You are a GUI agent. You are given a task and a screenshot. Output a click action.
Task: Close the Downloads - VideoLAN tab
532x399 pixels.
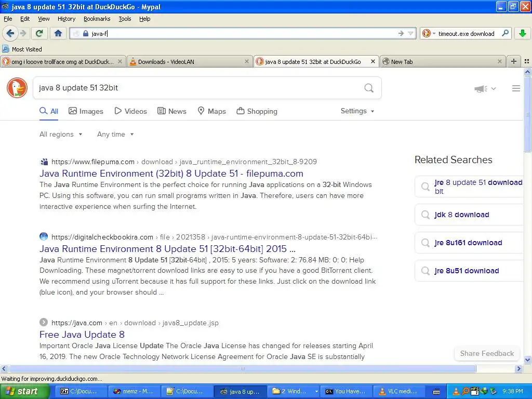coord(247,61)
